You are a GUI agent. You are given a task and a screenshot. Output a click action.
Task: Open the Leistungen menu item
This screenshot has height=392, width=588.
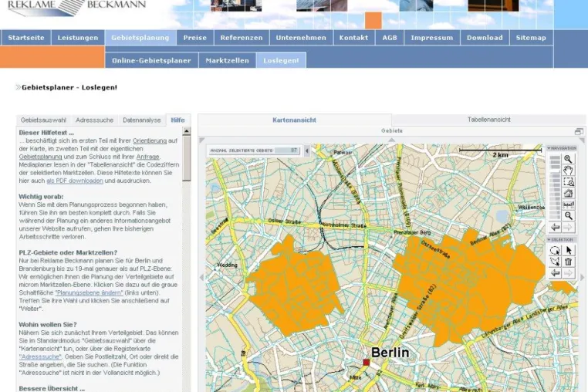pyautogui.click(x=78, y=38)
